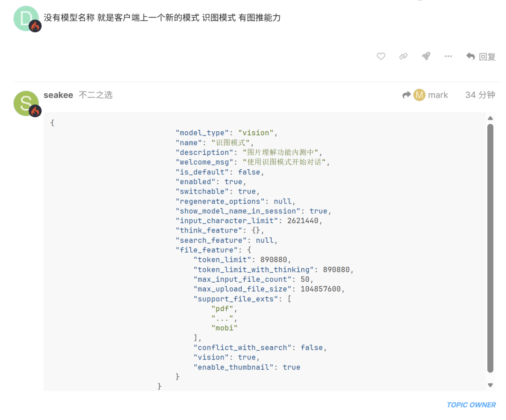Open the seakee username link

click(58, 95)
